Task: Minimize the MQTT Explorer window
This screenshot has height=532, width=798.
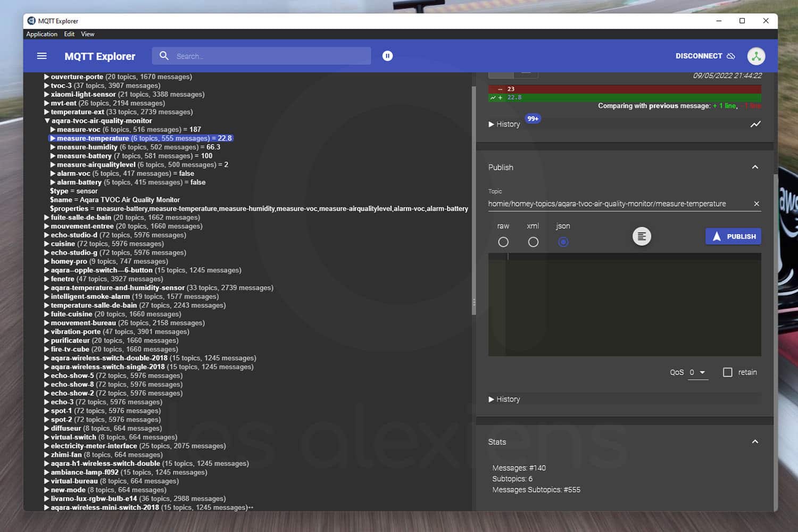Action: point(719,21)
